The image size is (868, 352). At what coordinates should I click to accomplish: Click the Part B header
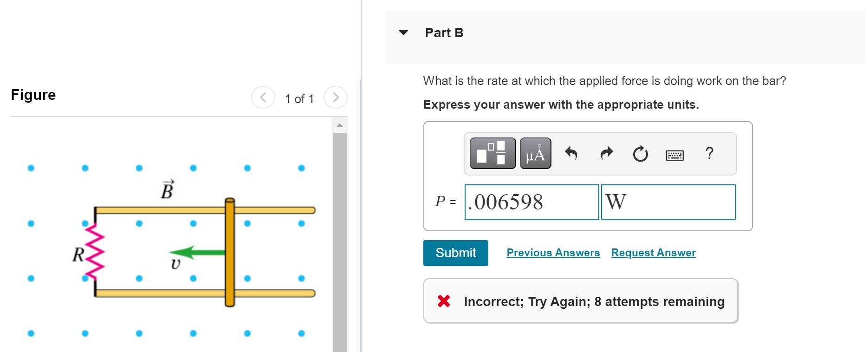444,32
